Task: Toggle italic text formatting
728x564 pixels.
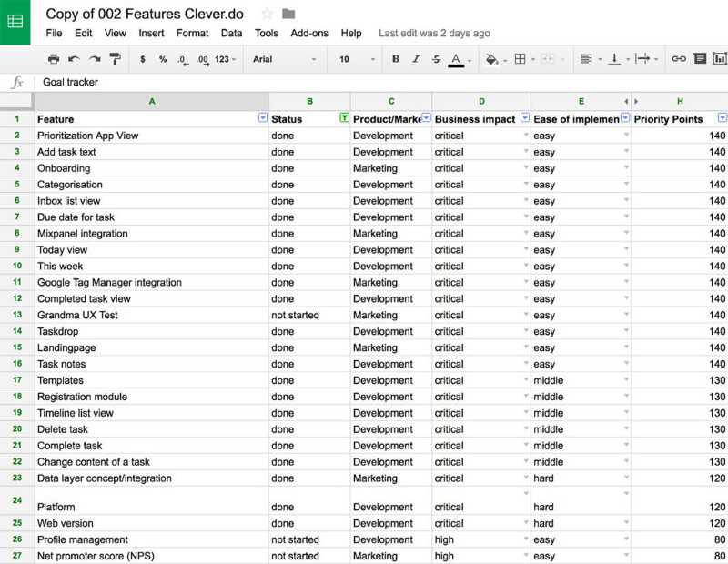Action: 415,59
